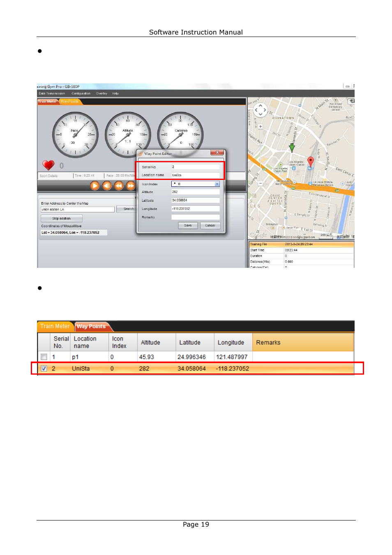
Task: Open the Overlay menu
Action: pos(101,94)
